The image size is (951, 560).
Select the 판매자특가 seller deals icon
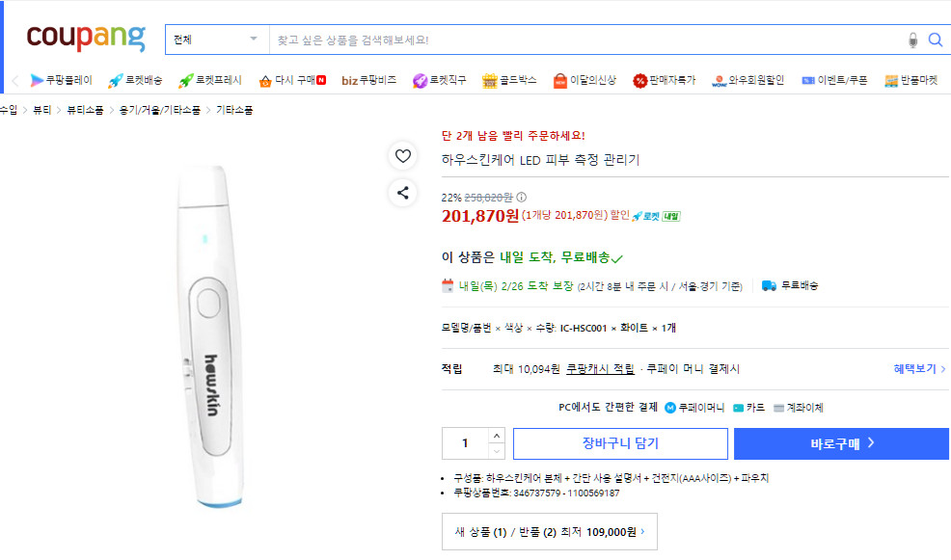pyautogui.click(x=639, y=80)
